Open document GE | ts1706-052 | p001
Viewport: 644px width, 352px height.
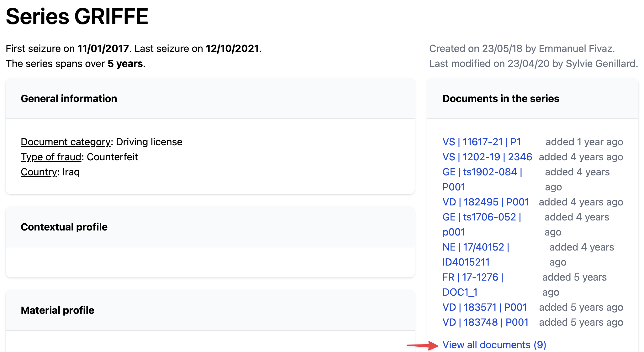[x=481, y=217]
